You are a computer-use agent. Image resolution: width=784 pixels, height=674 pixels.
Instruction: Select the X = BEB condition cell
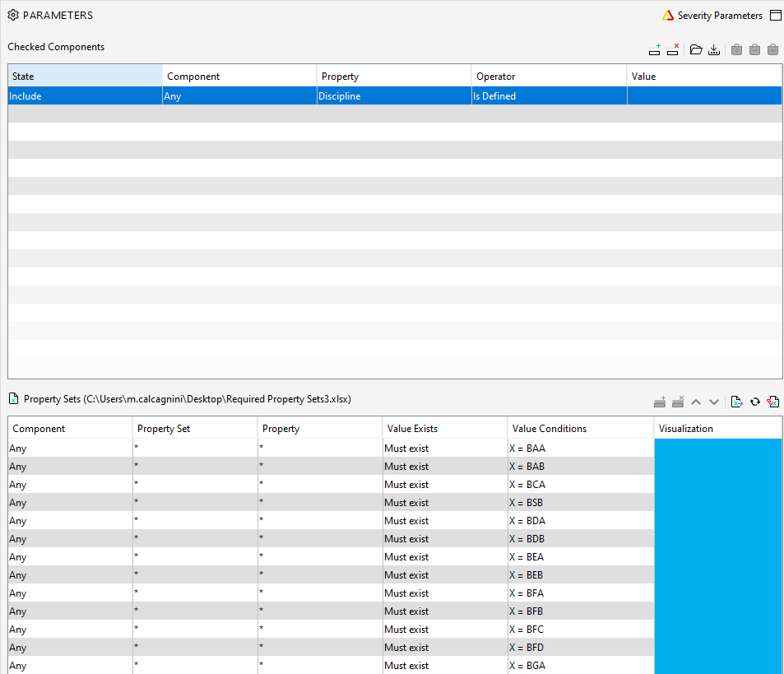pos(581,575)
